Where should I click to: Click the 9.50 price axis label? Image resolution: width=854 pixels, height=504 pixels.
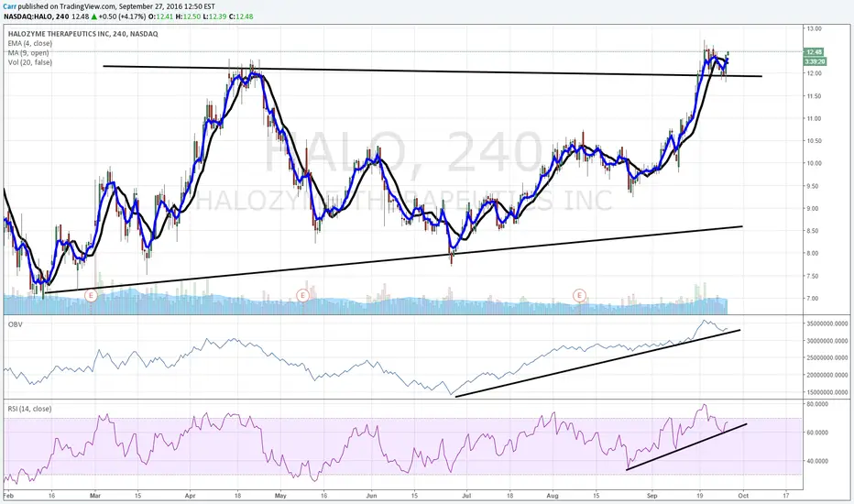click(815, 186)
